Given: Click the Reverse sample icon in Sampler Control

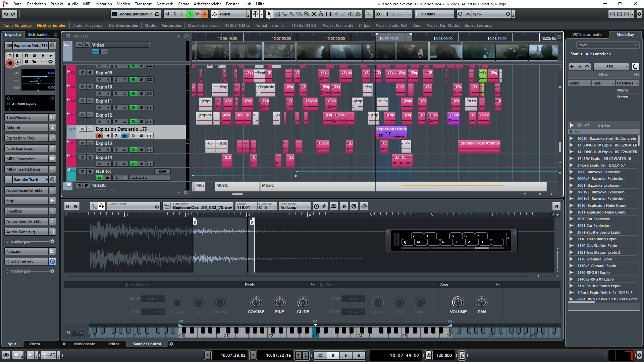Looking at the screenshot, I should (x=344, y=206).
